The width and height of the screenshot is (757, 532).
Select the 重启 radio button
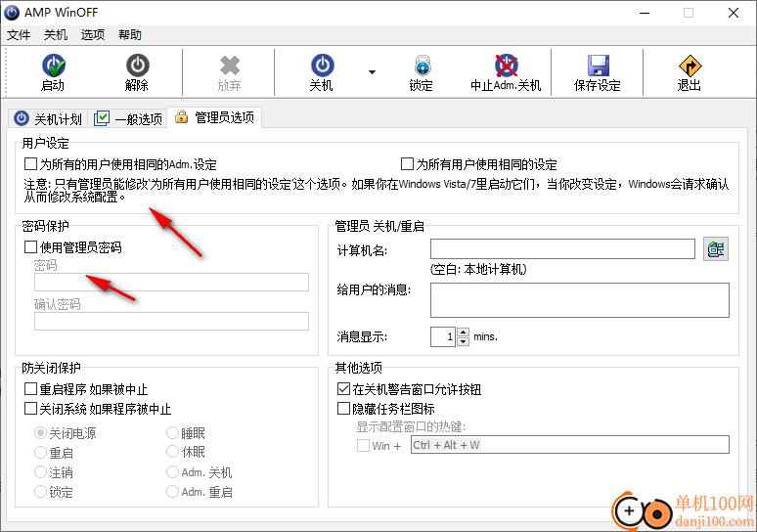(40, 453)
